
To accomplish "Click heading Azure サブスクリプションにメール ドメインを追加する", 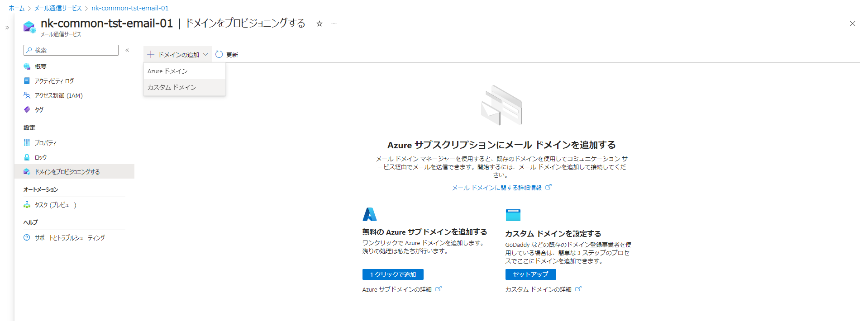I will tap(501, 145).
